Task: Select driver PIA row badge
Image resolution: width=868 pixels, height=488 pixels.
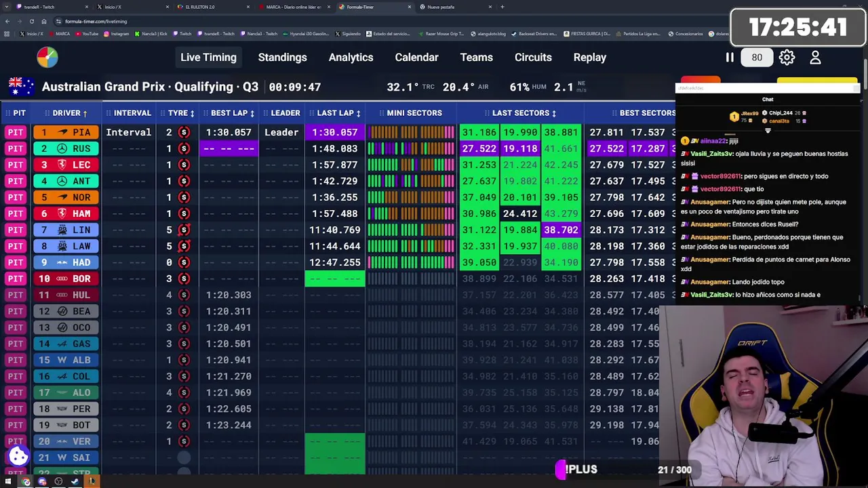Action: [66, 132]
